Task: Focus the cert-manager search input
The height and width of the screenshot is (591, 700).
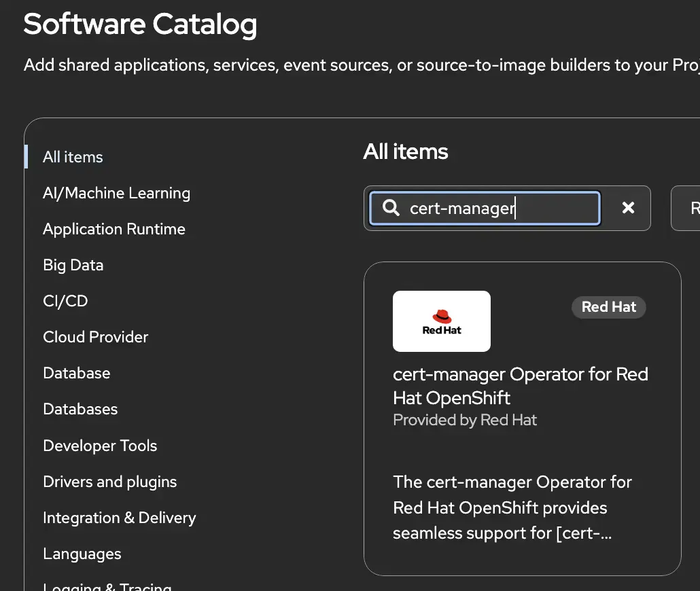Action: tap(485, 208)
